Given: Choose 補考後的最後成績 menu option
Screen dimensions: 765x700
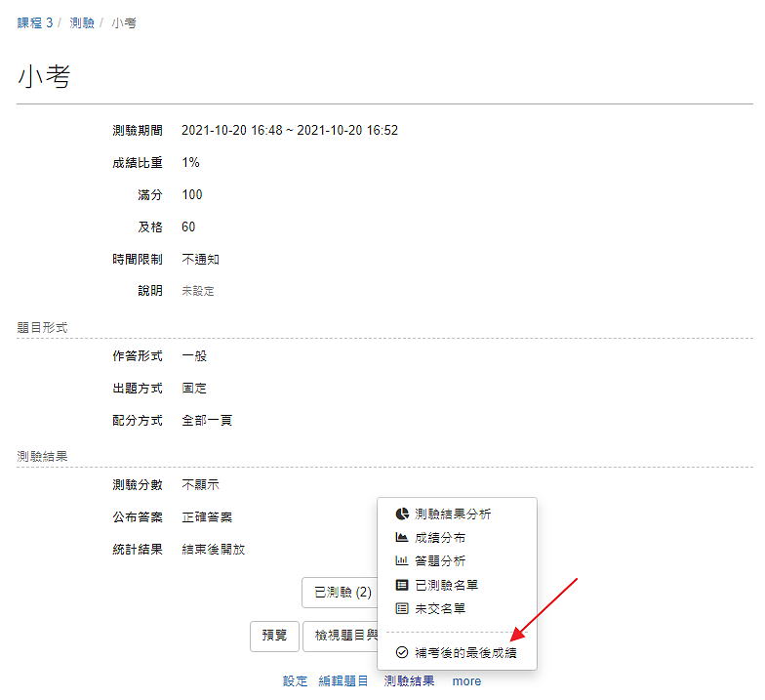Looking at the screenshot, I should [465, 652].
